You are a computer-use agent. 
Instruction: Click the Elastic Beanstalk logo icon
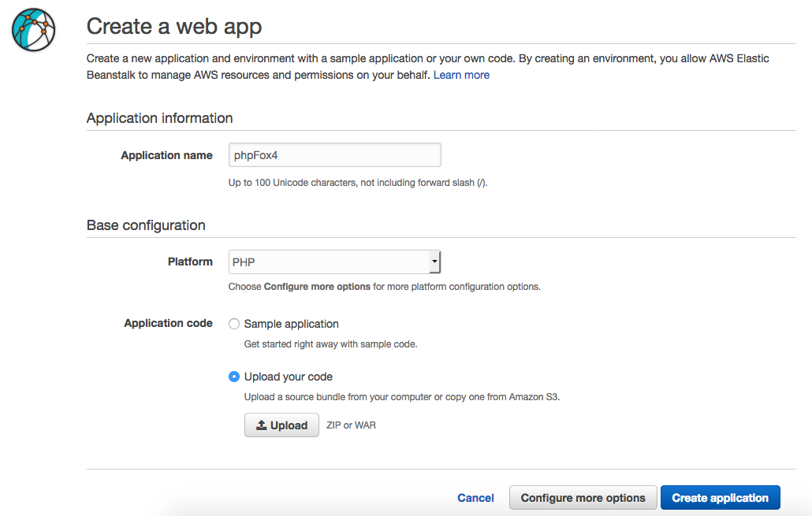tap(33, 28)
